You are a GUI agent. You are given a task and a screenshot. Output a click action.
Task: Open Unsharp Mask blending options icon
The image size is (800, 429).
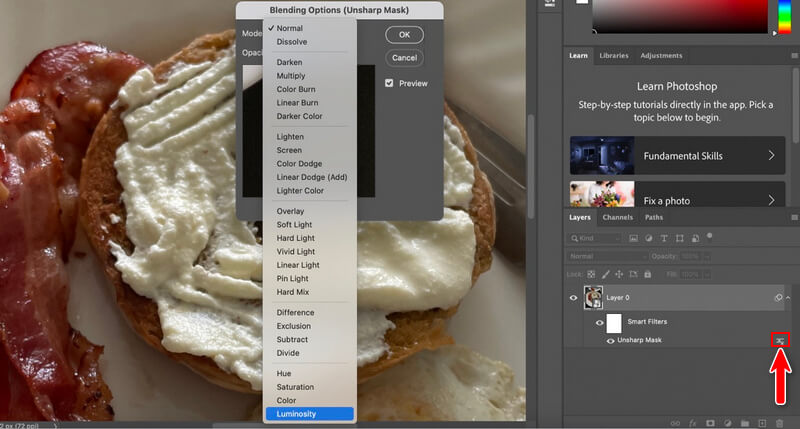pyautogui.click(x=781, y=341)
